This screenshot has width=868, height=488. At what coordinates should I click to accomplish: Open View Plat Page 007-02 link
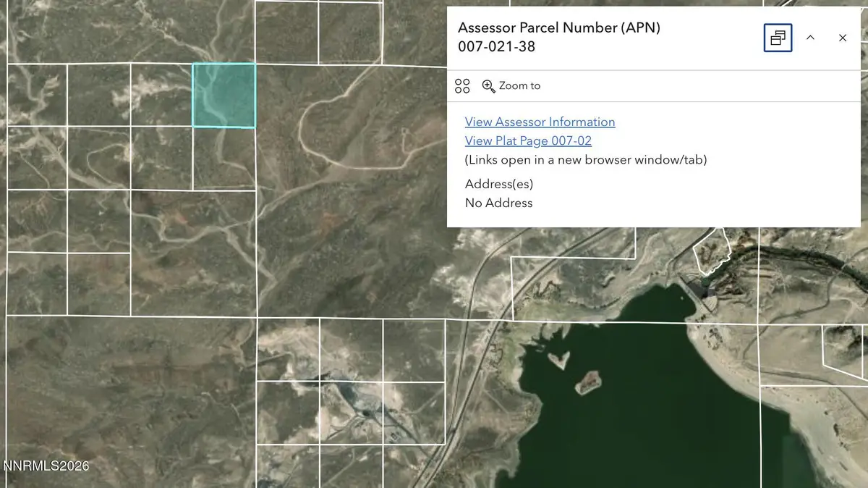(x=528, y=140)
